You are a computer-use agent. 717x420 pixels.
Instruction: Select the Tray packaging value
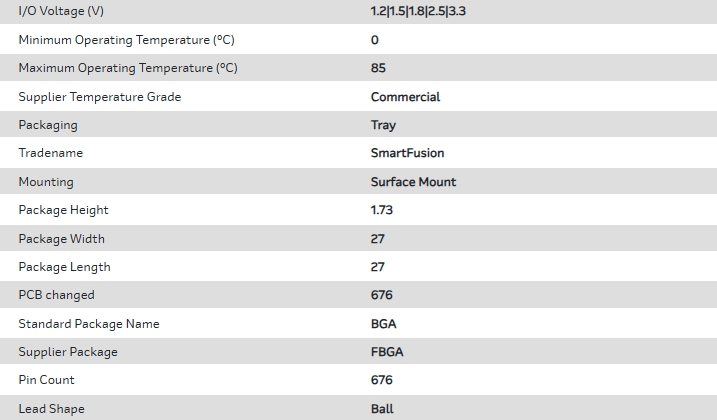coord(383,125)
